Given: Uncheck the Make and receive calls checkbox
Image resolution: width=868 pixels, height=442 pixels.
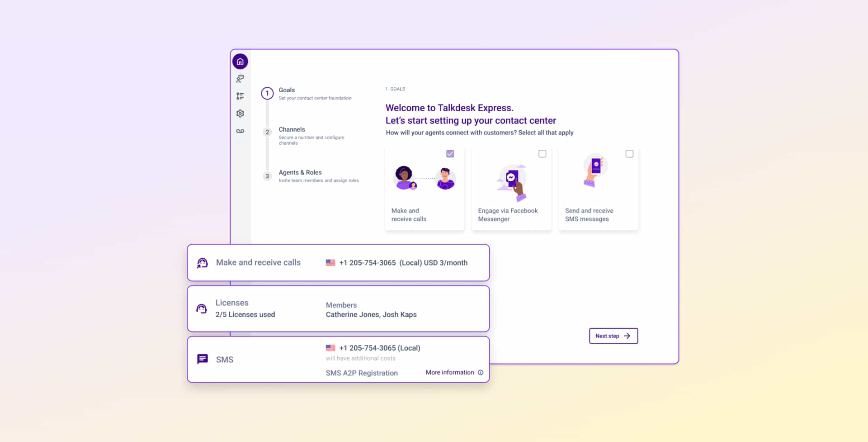Looking at the screenshot, I should 450,154.
